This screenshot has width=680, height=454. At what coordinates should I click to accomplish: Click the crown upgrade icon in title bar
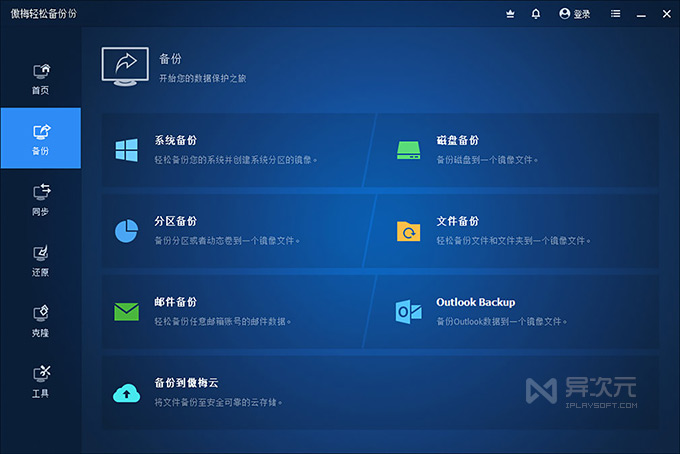[x=510, y=14]
